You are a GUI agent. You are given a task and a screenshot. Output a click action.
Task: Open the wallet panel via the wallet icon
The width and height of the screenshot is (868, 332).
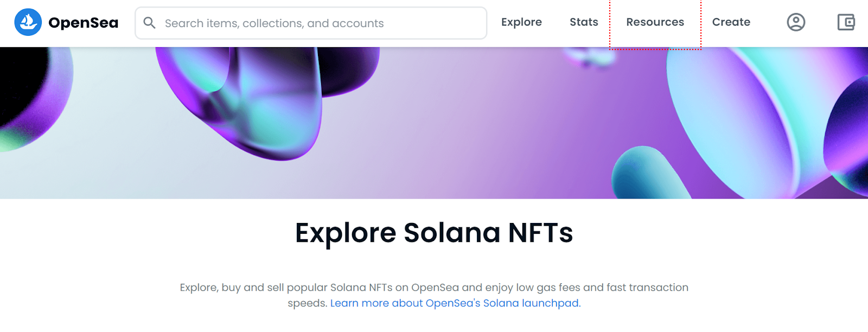(846, 22)
